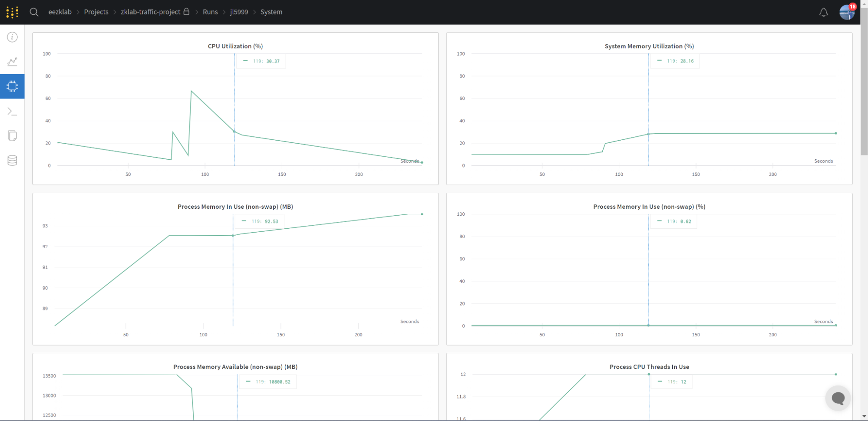Click CPU chart line point at 119 seconds
The height and width of the screenshot is (421, 868).
tap(234, 132)
